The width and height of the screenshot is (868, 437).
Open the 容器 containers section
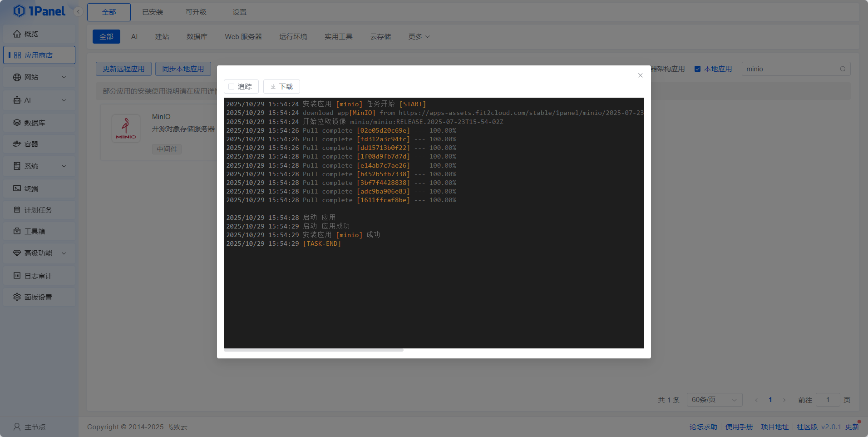39,144
